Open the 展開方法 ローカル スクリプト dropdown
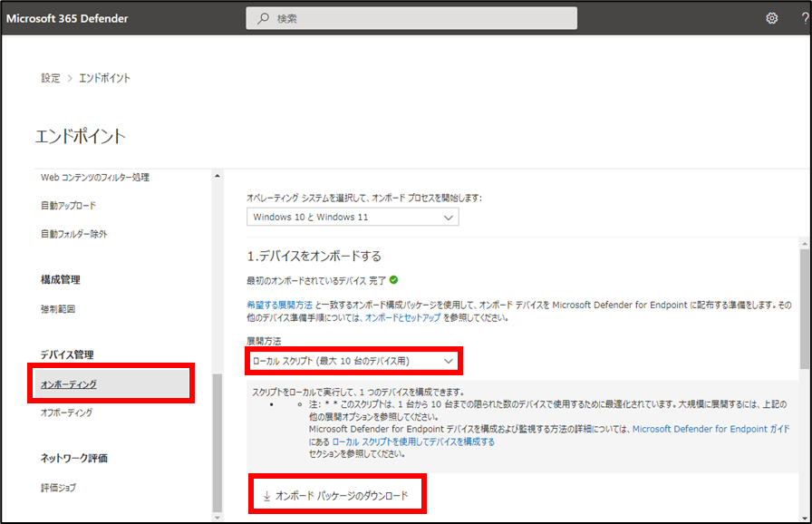This screenshot has height=524, width=812. coord(353,361)
